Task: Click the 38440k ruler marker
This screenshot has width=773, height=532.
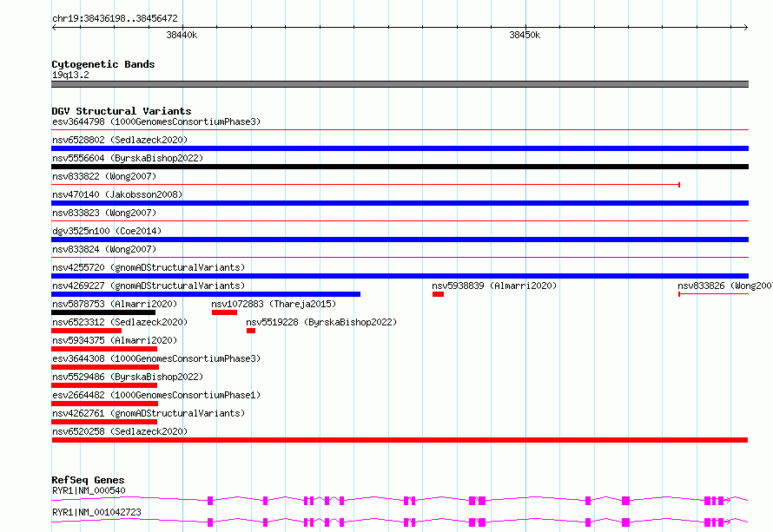Action: click(182, 35)
